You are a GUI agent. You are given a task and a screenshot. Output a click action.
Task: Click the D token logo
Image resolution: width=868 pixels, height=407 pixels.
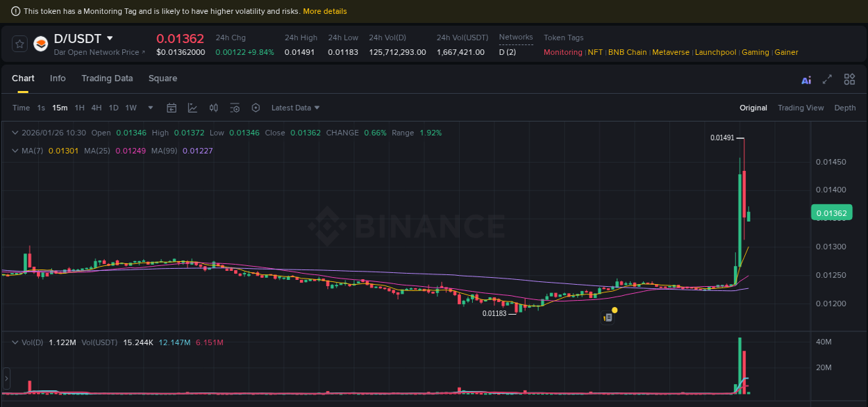(x=40, y=44)
